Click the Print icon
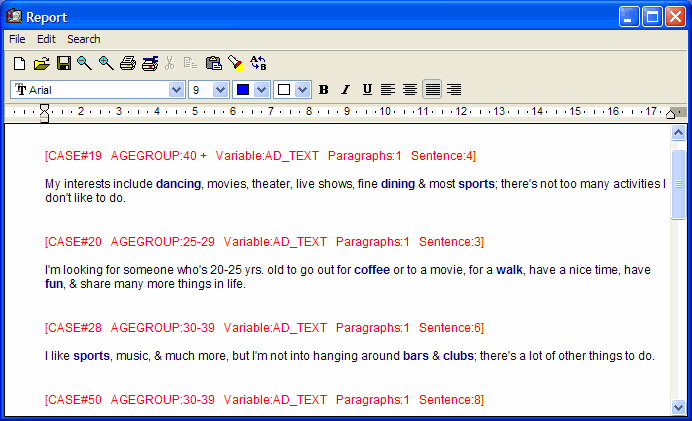Screen dimensions: 692x421 127,64
